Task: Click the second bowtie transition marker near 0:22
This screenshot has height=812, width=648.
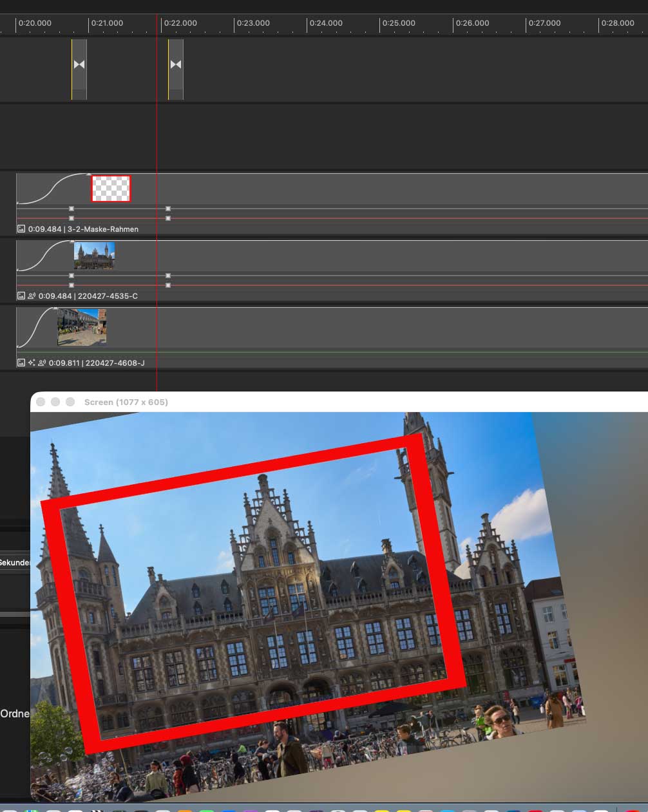Action: (x=176, y=64)
